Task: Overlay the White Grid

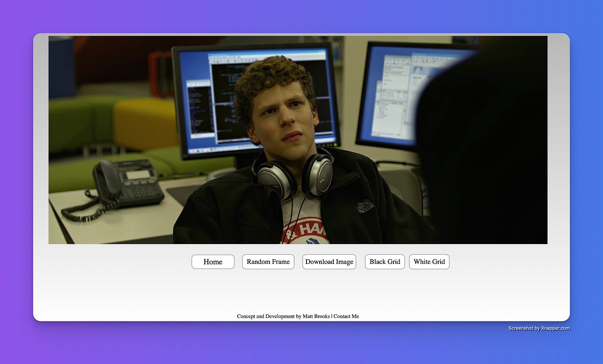Action: [x=429, y=262]
